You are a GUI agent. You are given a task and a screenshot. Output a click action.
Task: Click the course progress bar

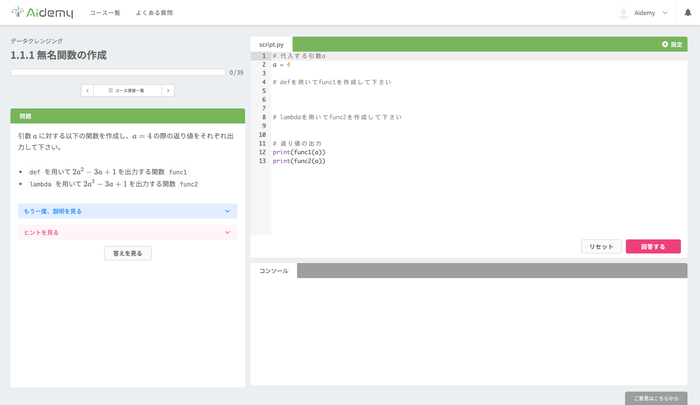[118, 72]
